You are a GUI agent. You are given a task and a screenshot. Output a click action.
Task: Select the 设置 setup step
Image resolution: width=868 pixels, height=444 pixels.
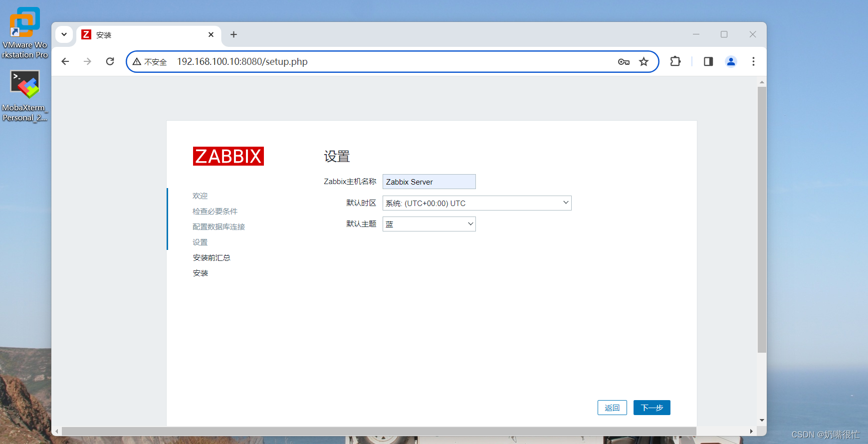tap(200, 242)
